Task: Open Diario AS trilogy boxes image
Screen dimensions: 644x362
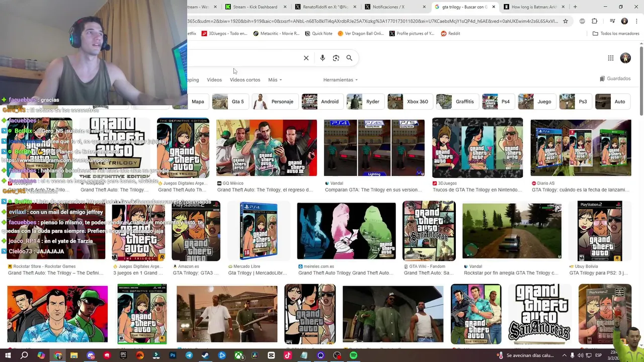Action: click(581, 148)
